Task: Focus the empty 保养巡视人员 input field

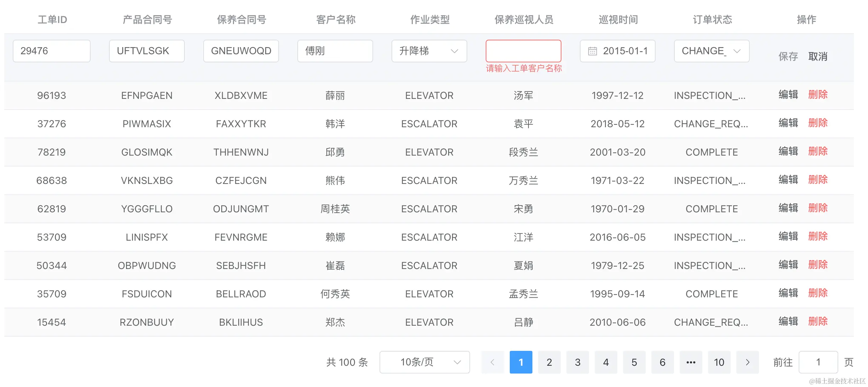Action: (x=523, y=51)
